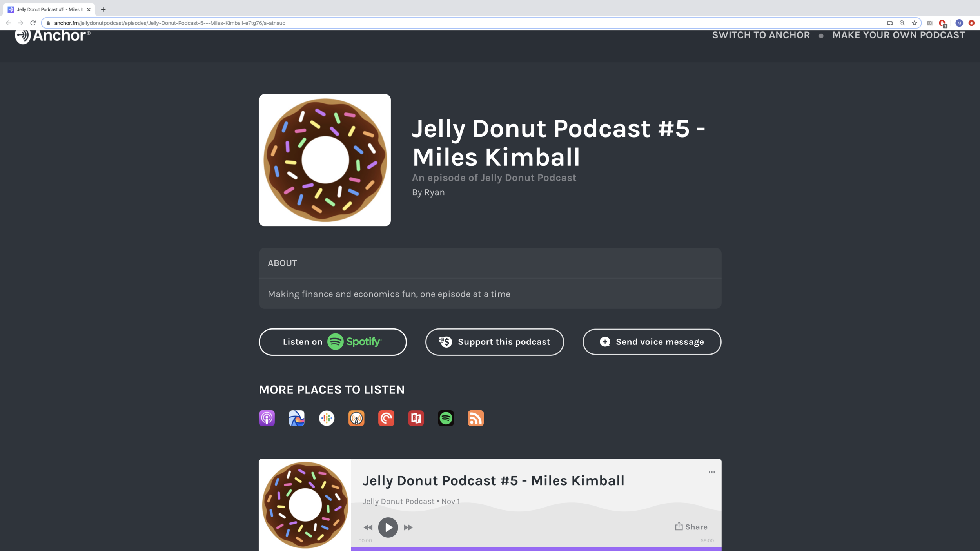The image size is (980, 551).
Task: Click the Send voice message button
Action: click(x=652, y=342)
